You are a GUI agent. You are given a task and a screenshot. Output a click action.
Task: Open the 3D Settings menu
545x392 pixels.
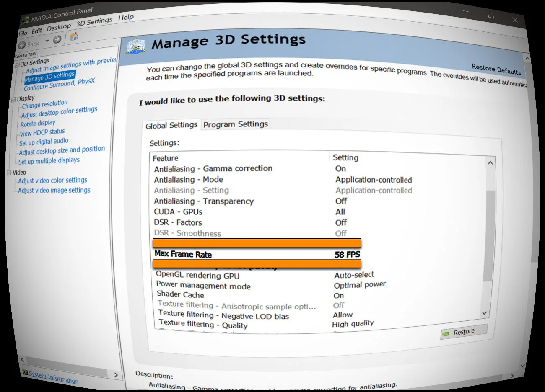94,22
